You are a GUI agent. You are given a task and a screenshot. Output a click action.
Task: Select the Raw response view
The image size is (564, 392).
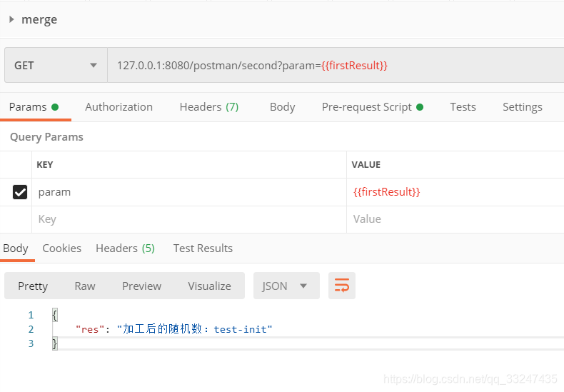point(85,286)
